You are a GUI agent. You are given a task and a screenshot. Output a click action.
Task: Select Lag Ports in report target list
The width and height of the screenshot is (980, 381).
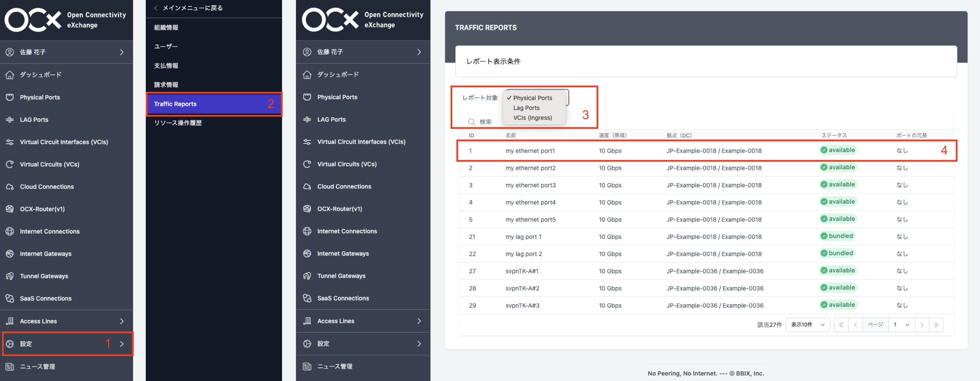tap(526, 108)
